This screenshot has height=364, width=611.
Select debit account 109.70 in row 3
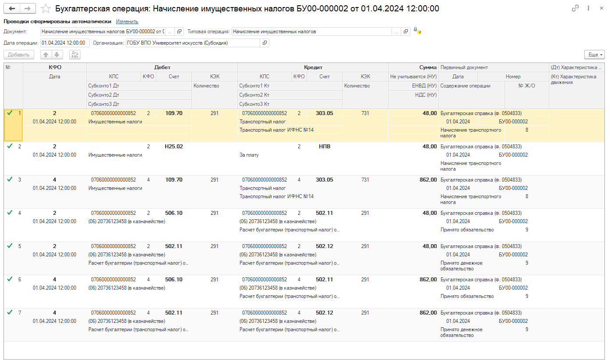tap(174, 180)
